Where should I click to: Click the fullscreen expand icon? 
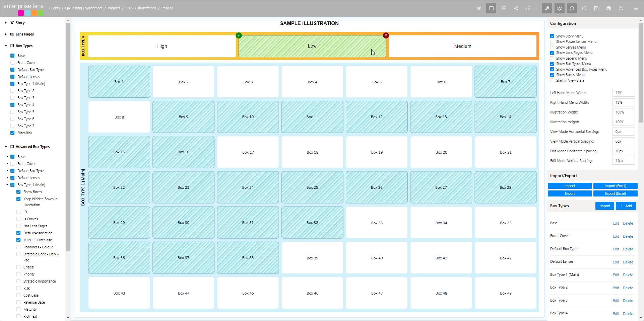(621, 8)
